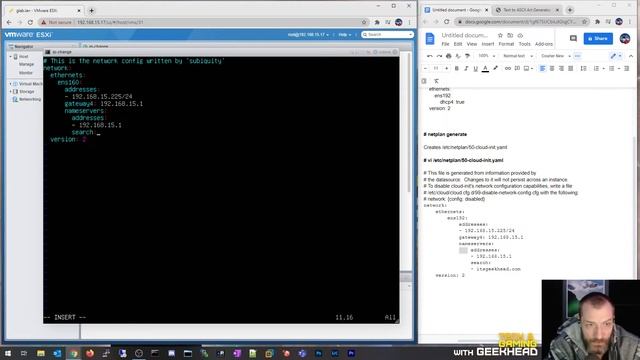Image resolution: width=640 pixels, height=360 pixels.
Task: Open the Format menu in Docs
Action: point(506,44)
